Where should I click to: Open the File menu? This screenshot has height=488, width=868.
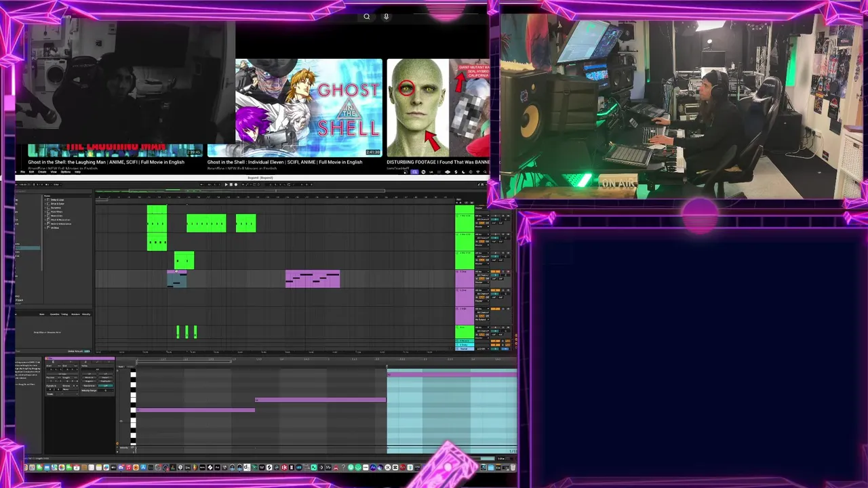coord(23,171)
